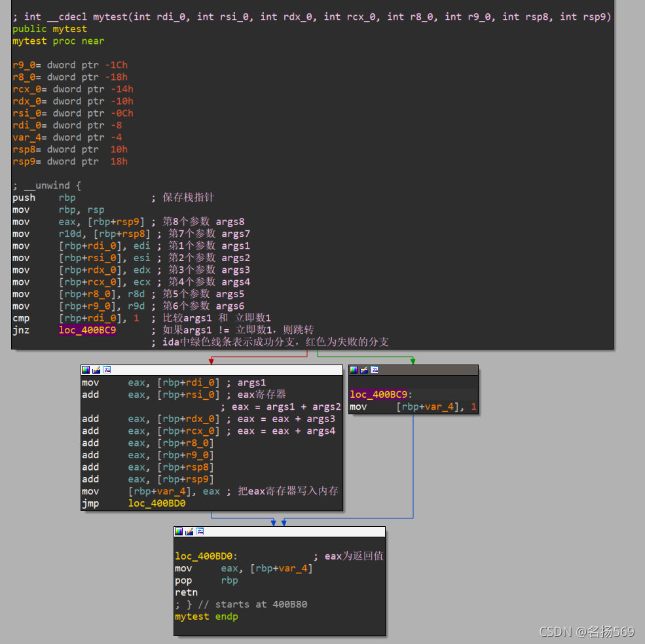Click the jnz mnemonic in the top block
Screen dimensions: 645x644
[x=21, y=330]
